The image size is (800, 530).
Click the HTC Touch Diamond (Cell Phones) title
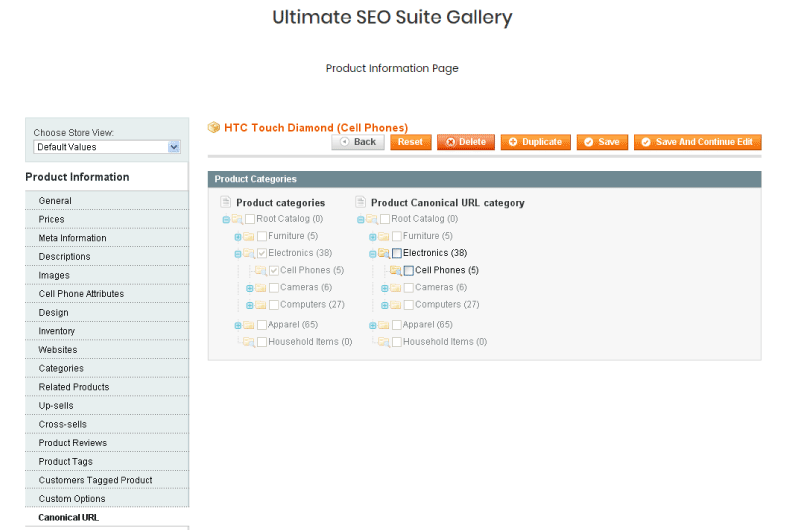316,128
